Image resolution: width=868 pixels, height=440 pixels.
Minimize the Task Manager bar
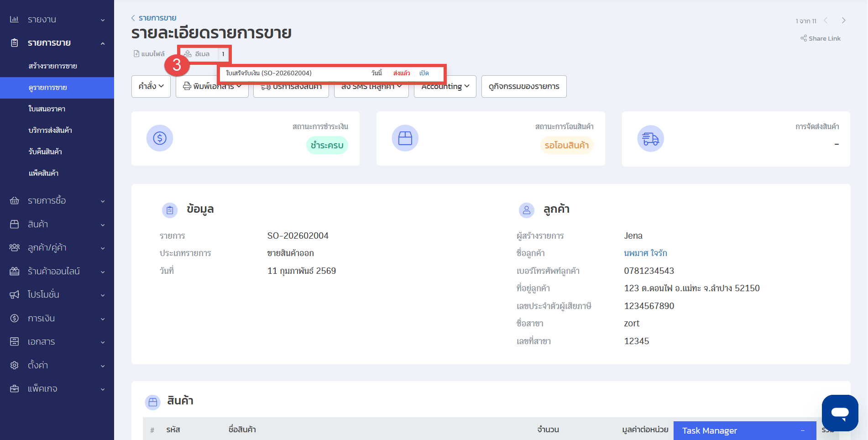tap(802, 430)
